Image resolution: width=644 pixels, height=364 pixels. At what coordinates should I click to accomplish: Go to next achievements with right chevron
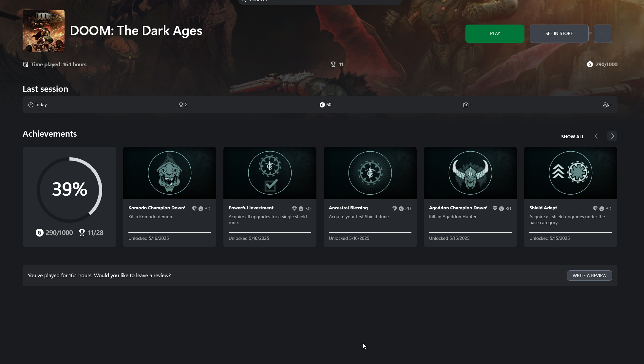click(612, 136)
